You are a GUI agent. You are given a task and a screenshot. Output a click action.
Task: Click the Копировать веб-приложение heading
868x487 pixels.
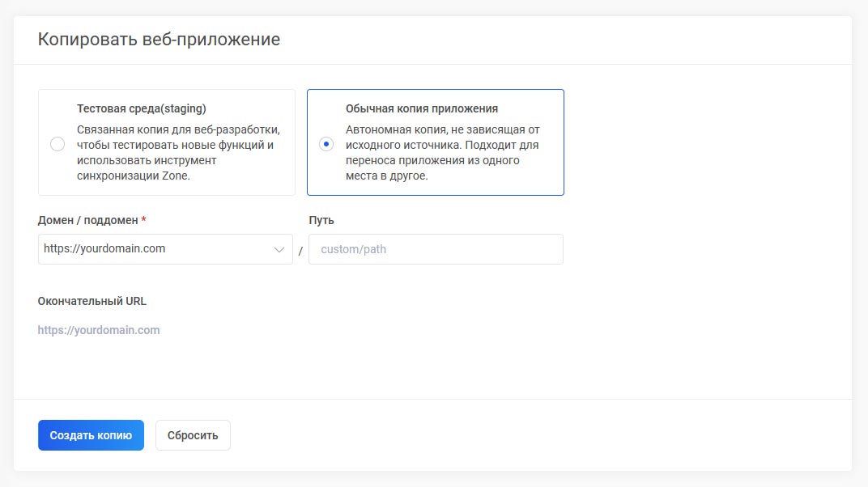pos(159,39)
